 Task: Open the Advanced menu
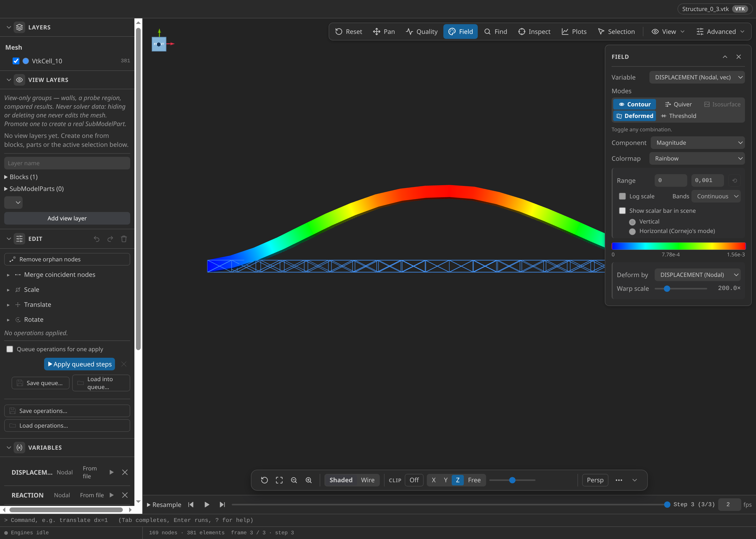point(720,32)
